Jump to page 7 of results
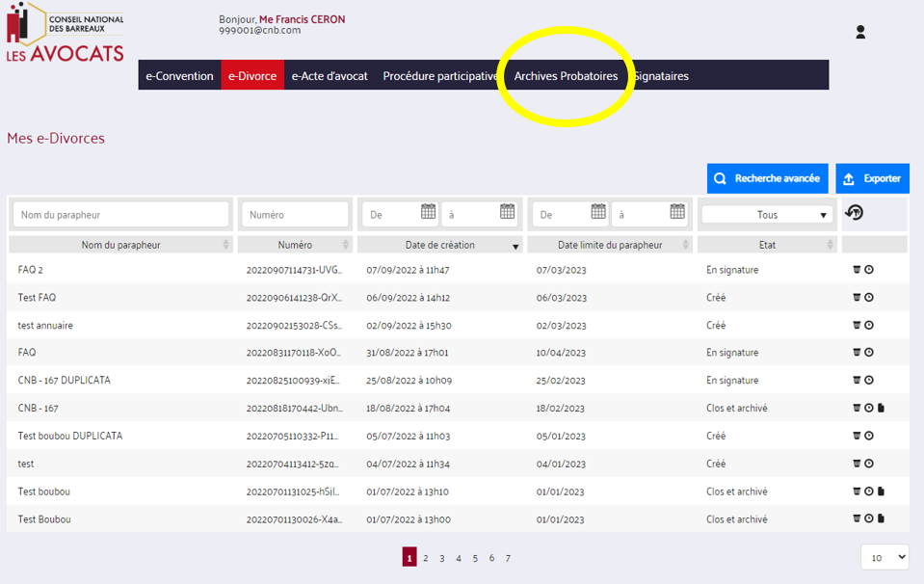This screenshot has width=924, height=584. [x=508, y=557]
